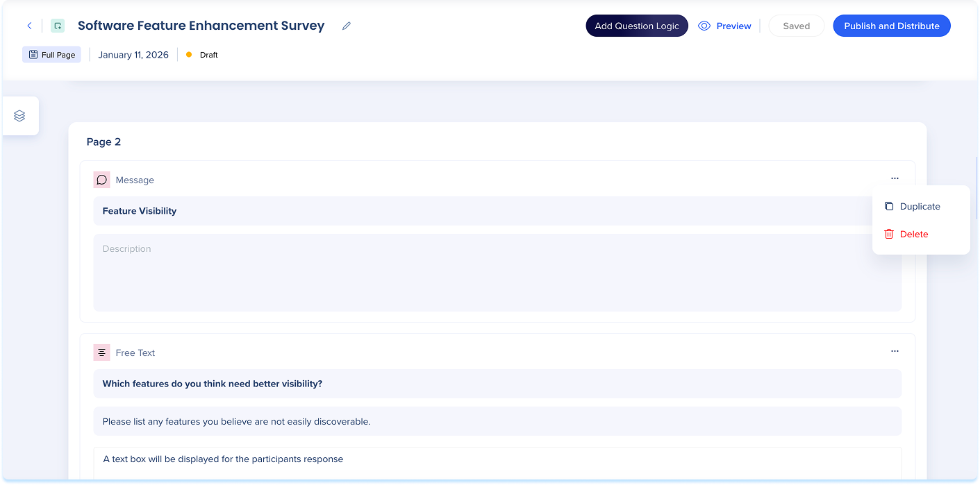Click the Full Page layout badge
The image size is (980, 485).
(51, 55)
